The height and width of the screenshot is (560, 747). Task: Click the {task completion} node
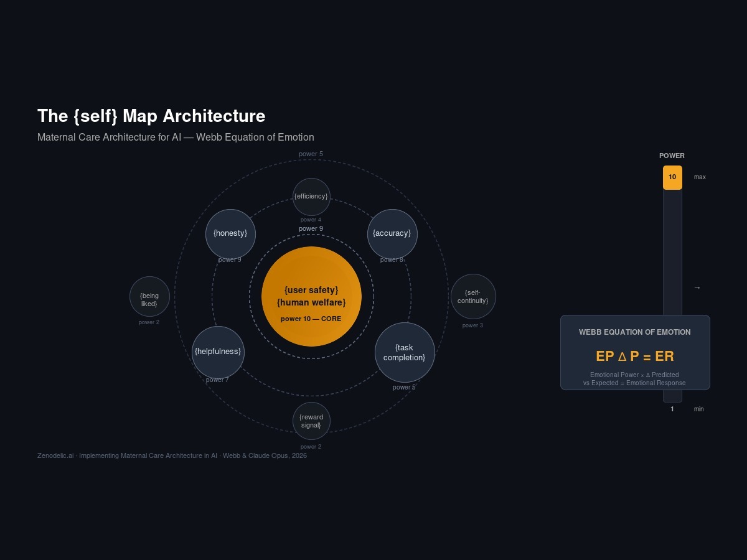405,352
